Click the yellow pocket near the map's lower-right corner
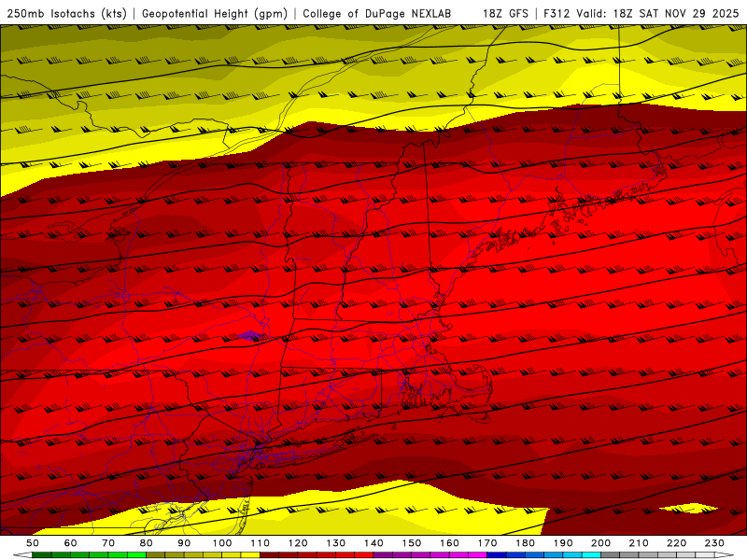 coord(689,509)
